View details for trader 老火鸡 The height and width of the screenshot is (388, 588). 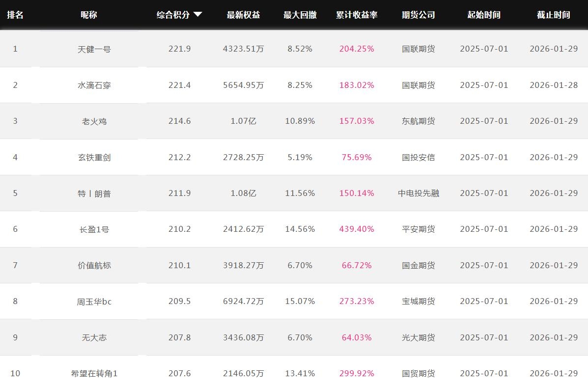[94, 121]
